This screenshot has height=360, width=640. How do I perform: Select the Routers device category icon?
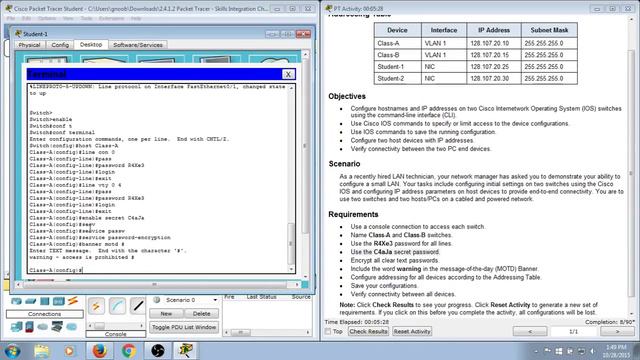tap(16, 301)
